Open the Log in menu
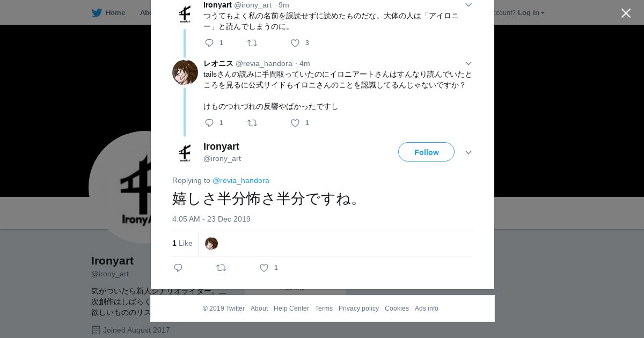This screenshot has height=338, width=644. 531,12
